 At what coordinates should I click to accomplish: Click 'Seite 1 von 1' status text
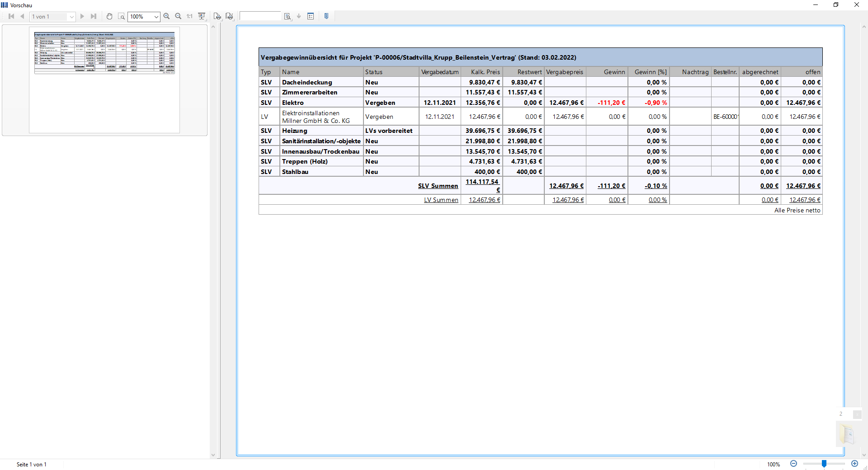(31, 464)
